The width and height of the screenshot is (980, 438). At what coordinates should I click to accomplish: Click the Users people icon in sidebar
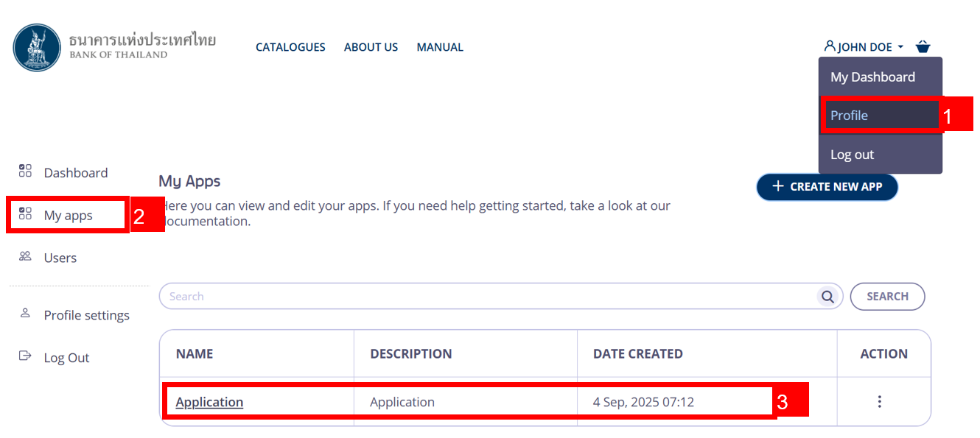pyautogui.click(x=25, y=257)
